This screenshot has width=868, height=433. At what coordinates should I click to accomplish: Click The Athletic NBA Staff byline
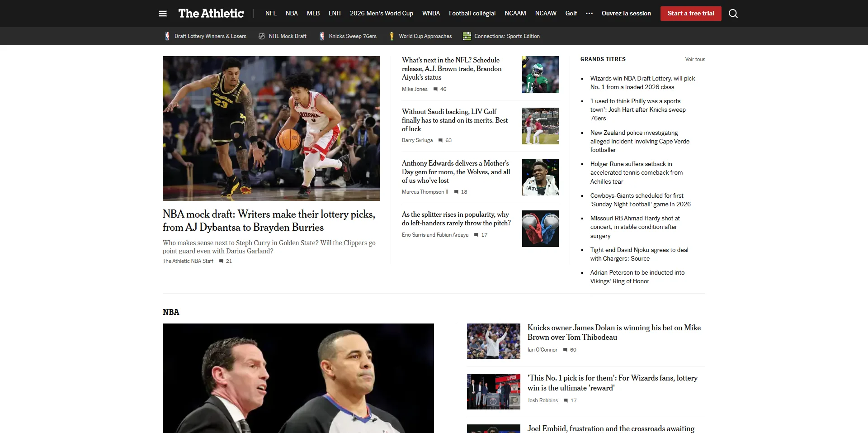click(x=188, y=261)
